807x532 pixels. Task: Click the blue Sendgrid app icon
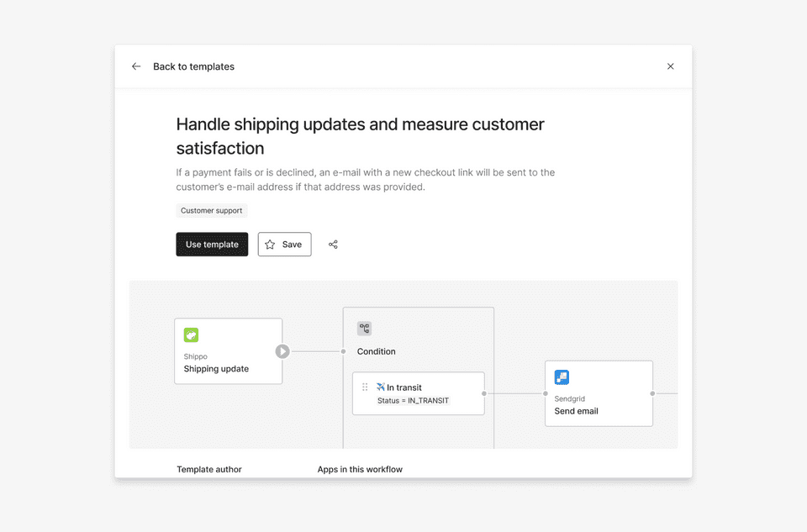tap(562, 377)
